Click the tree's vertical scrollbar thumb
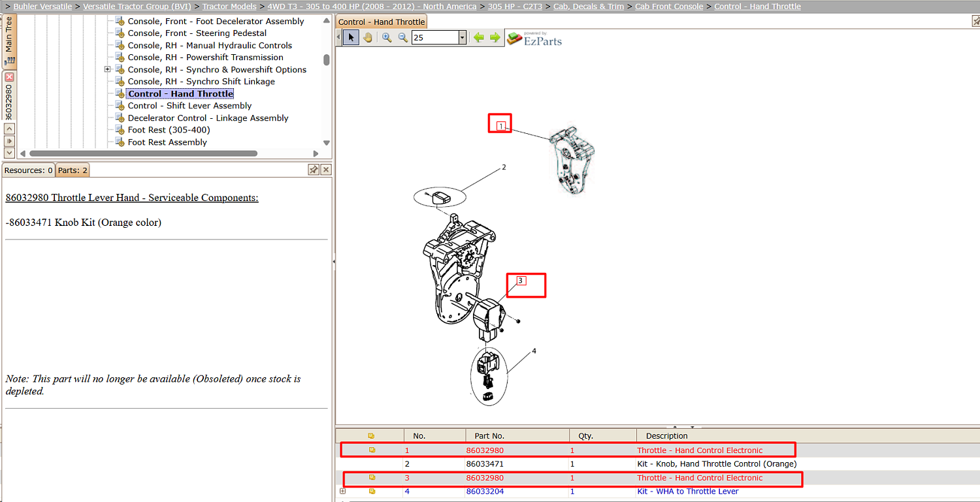This screenshot has width=980, height=502. point(327,60)
